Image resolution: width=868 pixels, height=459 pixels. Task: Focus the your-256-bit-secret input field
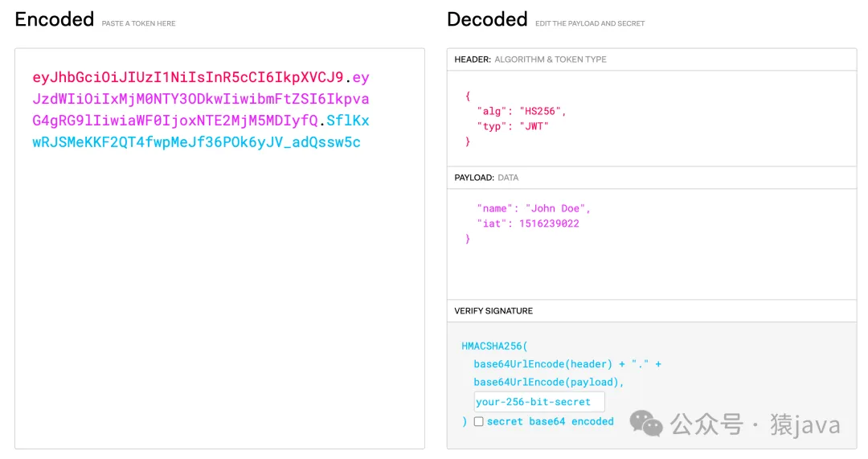pyautogui.click(x=539, y=401)
